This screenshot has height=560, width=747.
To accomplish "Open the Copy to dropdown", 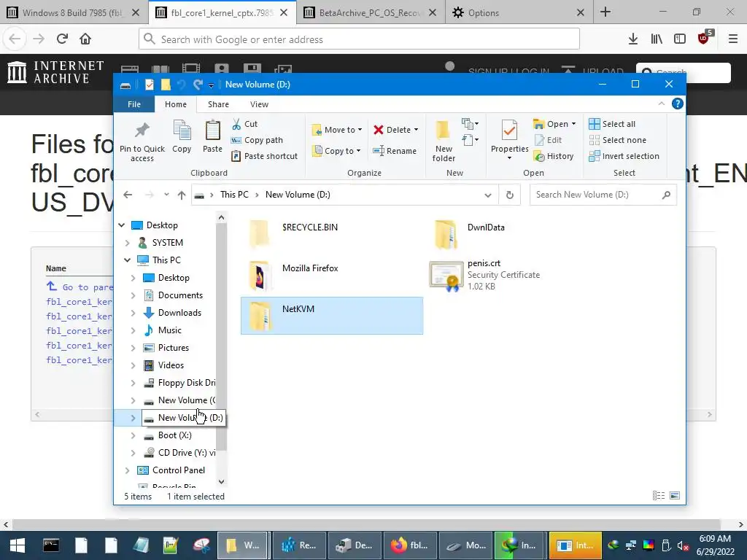I will (x=337, y=151).
